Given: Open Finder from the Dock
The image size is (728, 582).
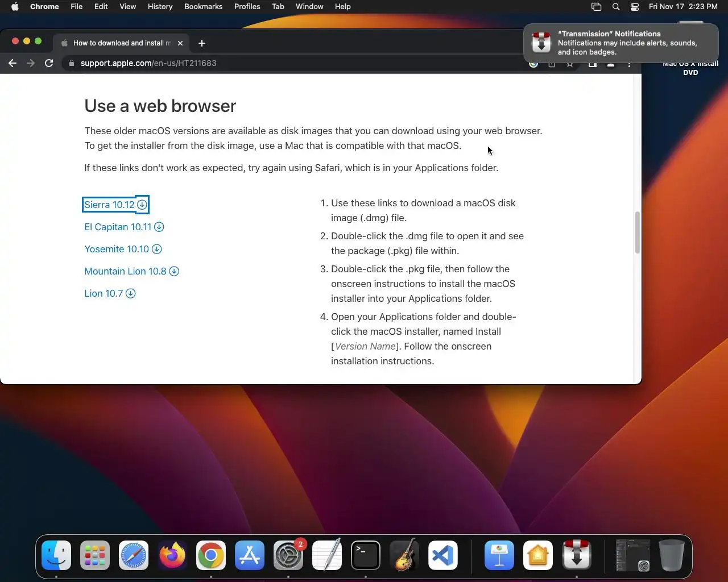Looking at the screenshot, I should pos(56,555).
